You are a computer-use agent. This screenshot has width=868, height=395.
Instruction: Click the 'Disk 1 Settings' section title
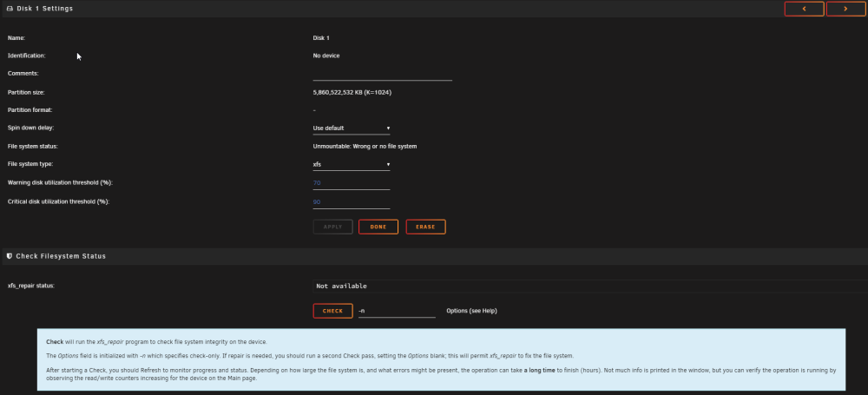tap(44, 9)
